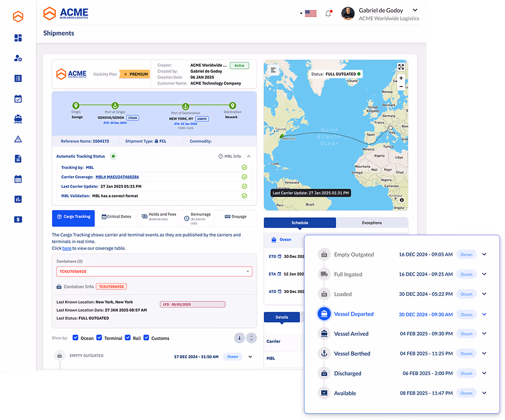Click the Available checkmark icon
This screenshot has width=505, height=420.
(x=324, y=393)
